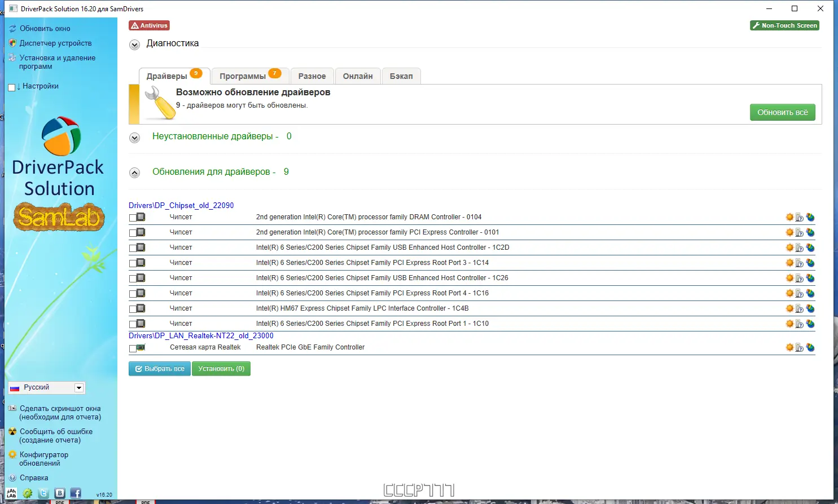Collapse the Обновления для драйверов section

point(134,173)
